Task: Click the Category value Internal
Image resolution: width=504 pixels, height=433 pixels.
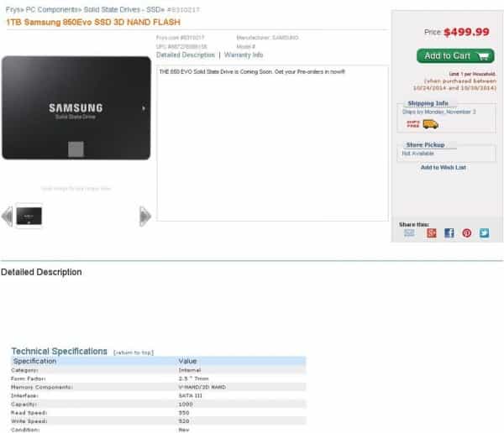Action: (190, 370)
